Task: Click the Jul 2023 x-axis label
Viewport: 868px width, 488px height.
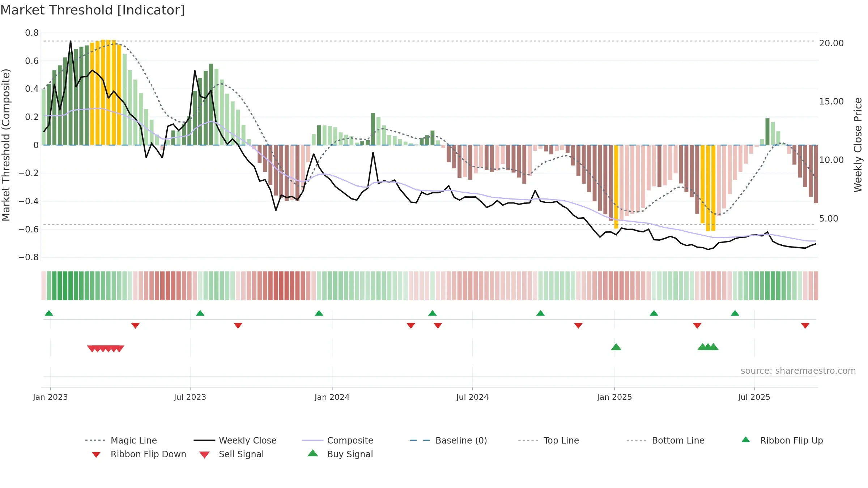Action: [190, 397]
